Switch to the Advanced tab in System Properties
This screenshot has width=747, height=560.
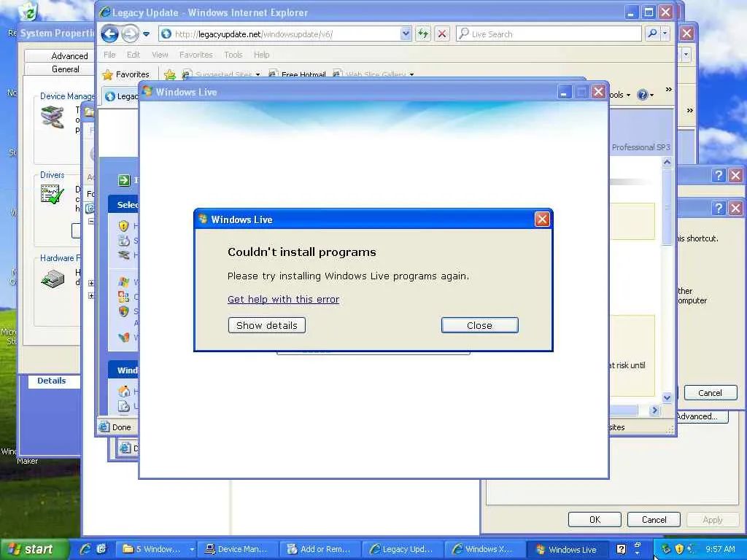(69, 55)
